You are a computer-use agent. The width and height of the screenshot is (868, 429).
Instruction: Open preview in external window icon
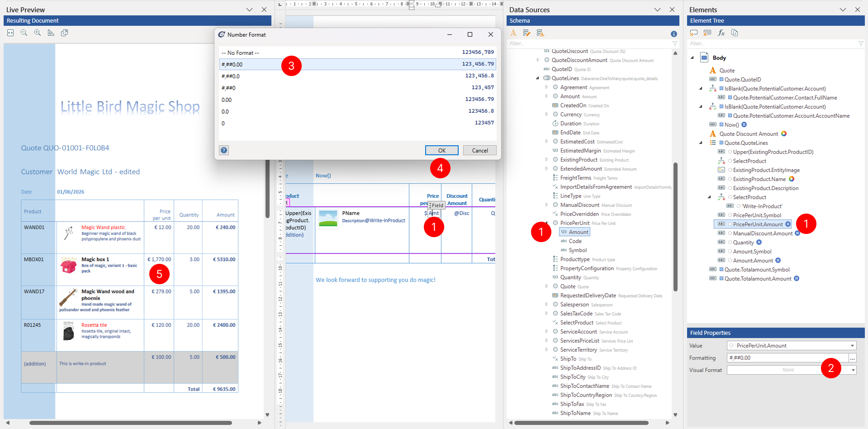pos(65,33)
